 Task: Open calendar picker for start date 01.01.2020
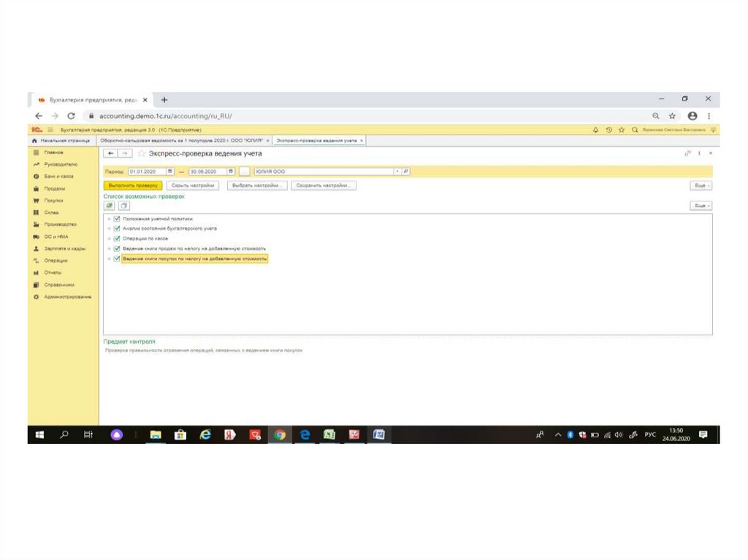coord(170,172)
